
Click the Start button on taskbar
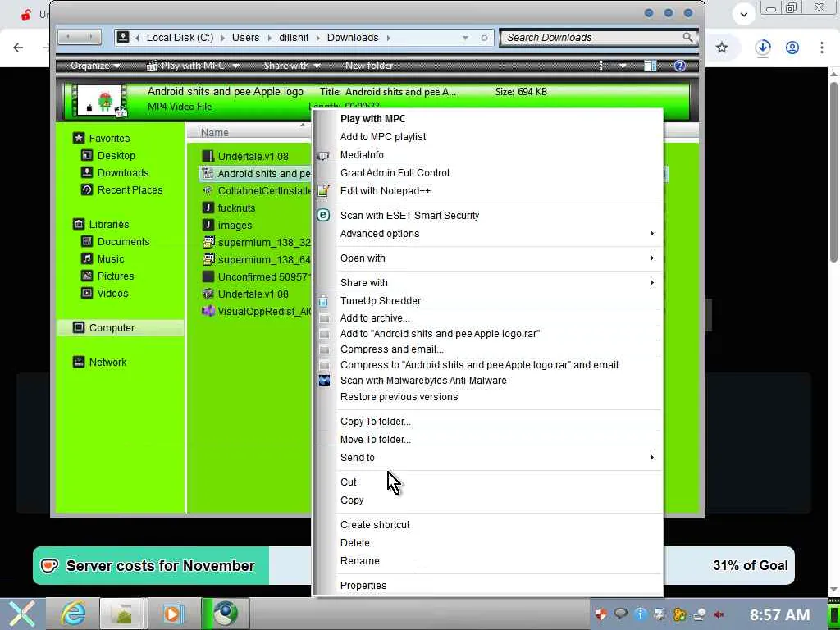(x=21, y=613)
